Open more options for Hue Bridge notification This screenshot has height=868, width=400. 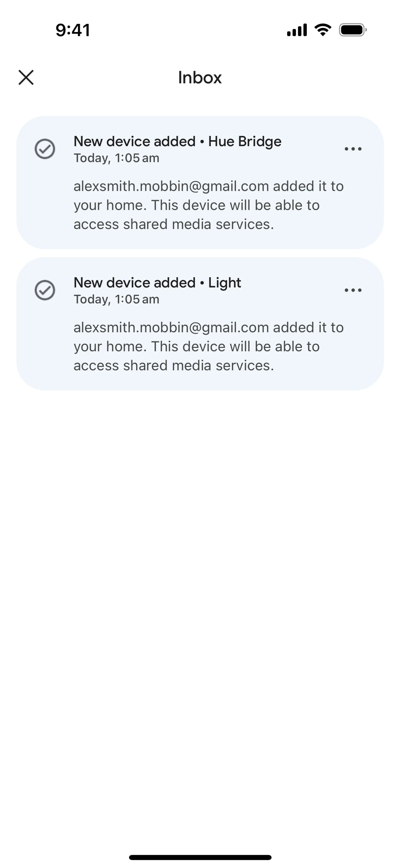click(353, 149)
